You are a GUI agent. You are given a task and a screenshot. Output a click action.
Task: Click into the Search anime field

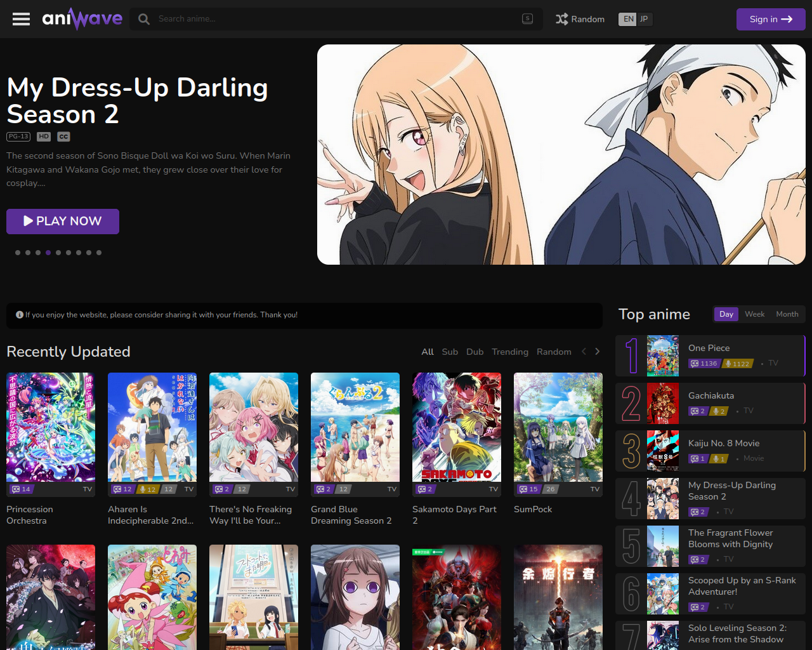[336, 19]
